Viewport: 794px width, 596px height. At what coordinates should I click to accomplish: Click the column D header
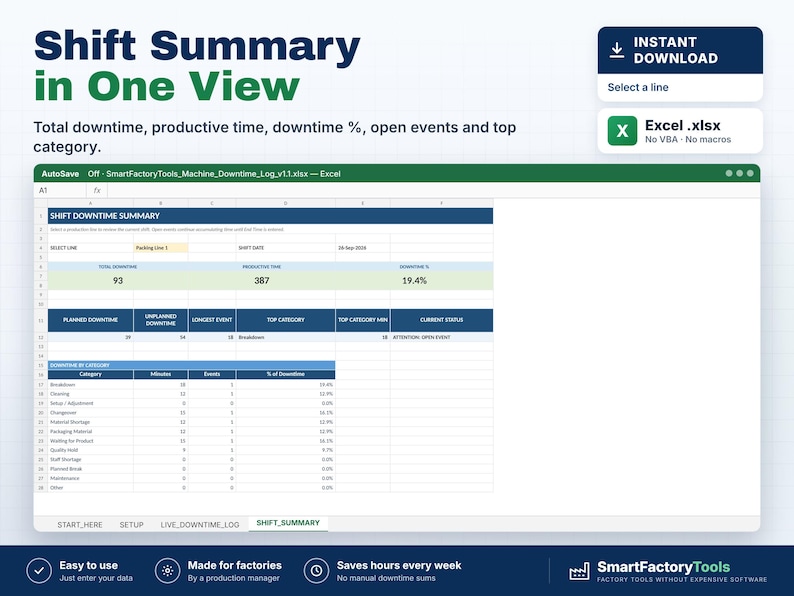coord(286,203)
